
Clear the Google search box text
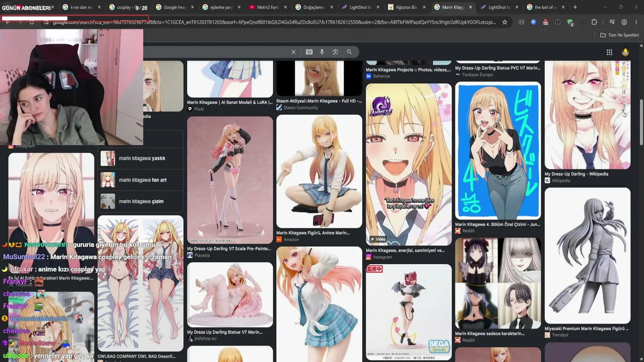[293, 52]
